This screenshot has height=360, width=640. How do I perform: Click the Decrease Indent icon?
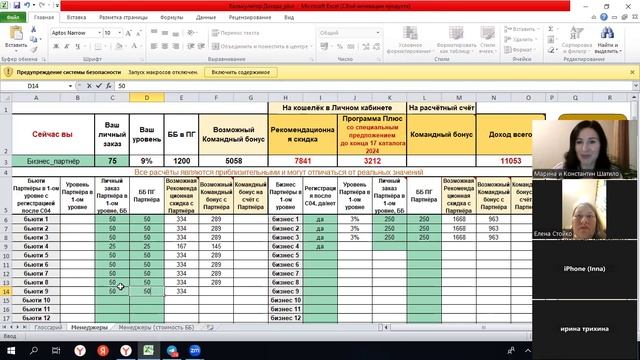click(x=191, y=46)
